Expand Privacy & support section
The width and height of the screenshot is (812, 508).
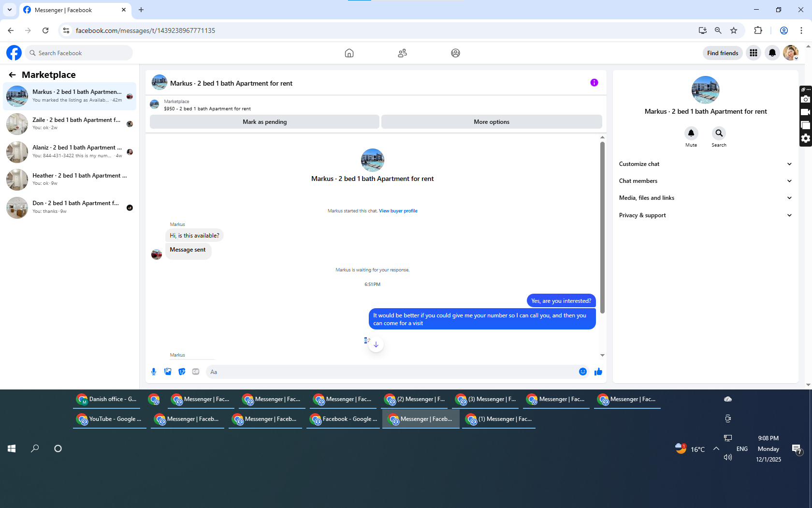[x=705, y=215]
